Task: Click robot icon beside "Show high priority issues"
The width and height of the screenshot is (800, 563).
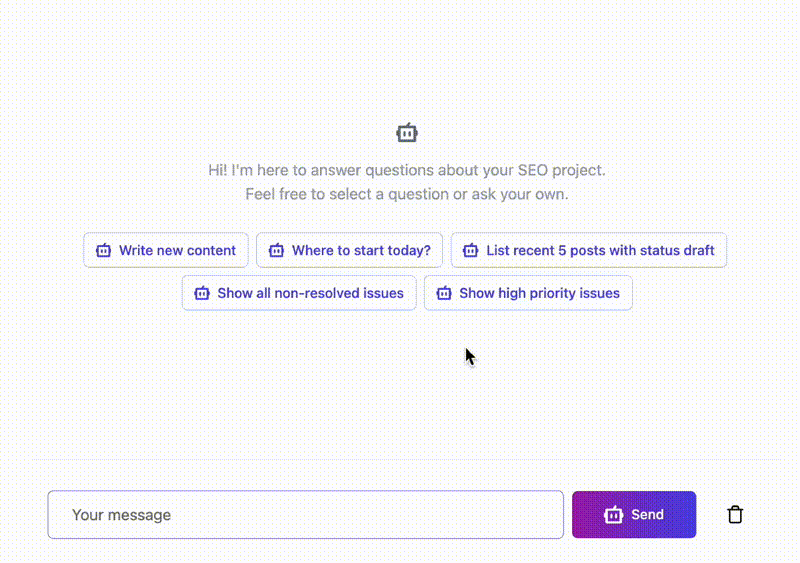Action: coord(444,294)
